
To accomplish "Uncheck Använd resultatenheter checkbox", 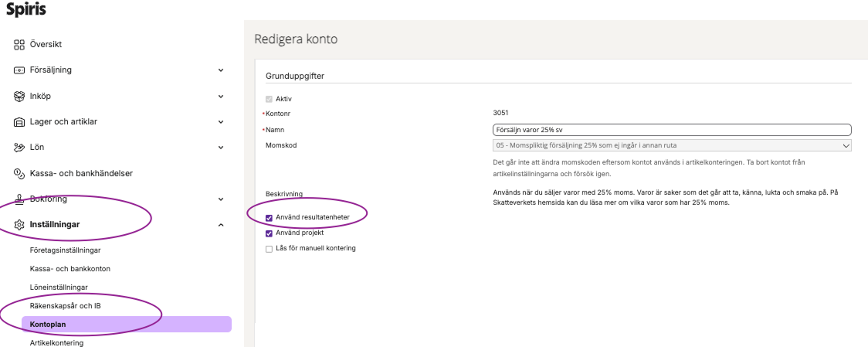I will coord(269,218).
